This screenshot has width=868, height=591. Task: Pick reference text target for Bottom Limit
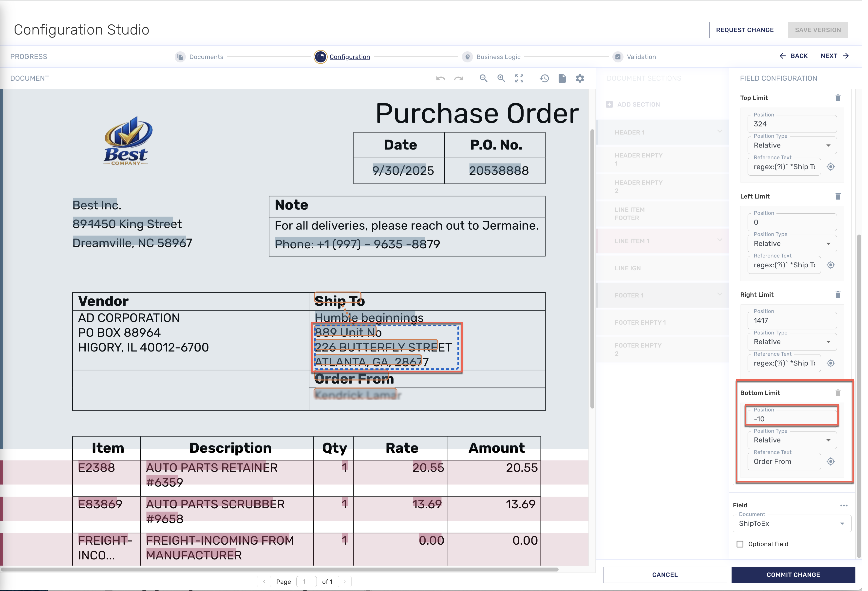(831, 462)
